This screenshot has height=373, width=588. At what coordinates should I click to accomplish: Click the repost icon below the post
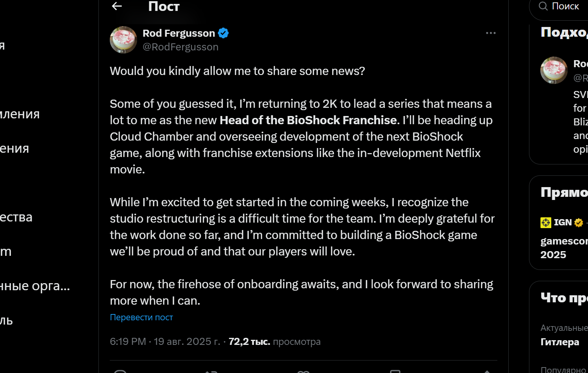(x=211, y=371)
